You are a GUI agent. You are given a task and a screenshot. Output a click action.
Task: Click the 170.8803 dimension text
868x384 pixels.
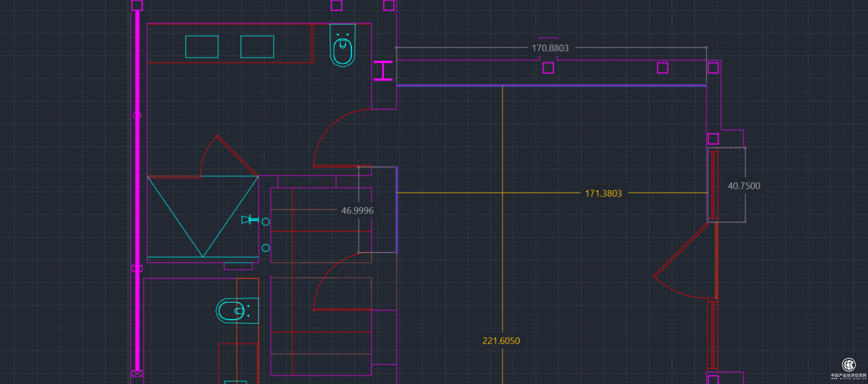[x=550, y=48]
